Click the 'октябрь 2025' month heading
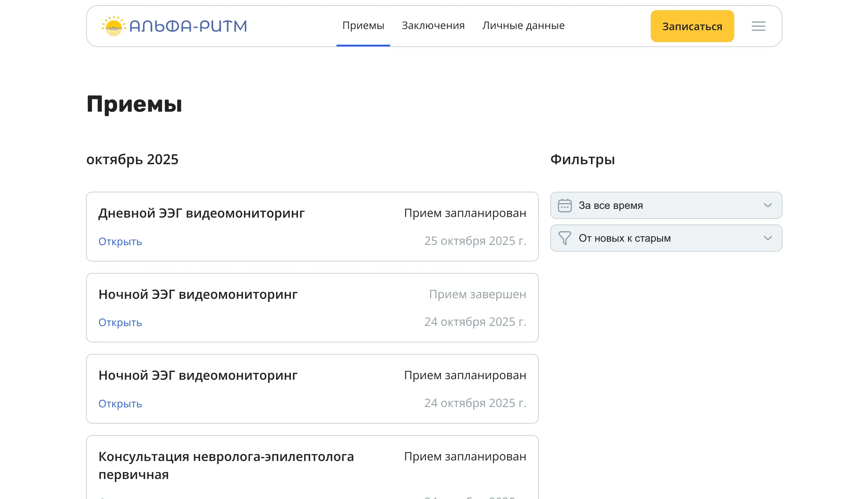 coord(132,160)
